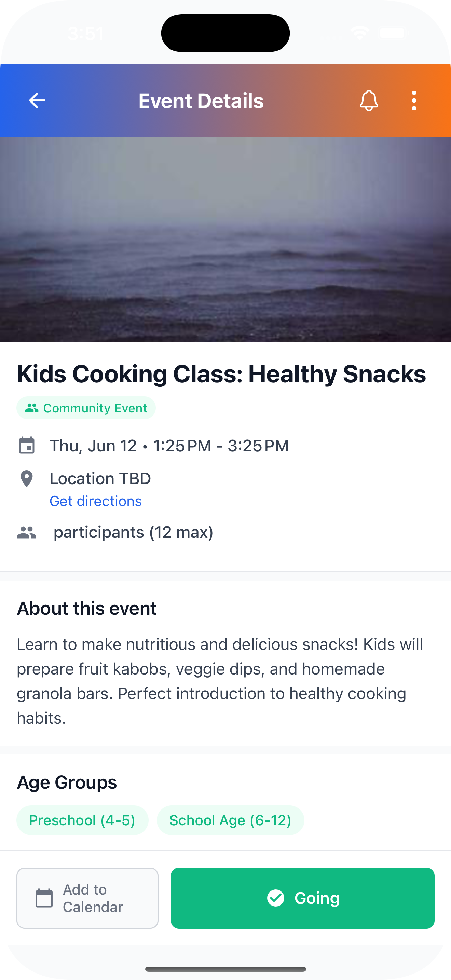The width and height of the screenshot is (451, 980).
Task: Tap the Kids Cooking Class event title
Action: (221, 373)
